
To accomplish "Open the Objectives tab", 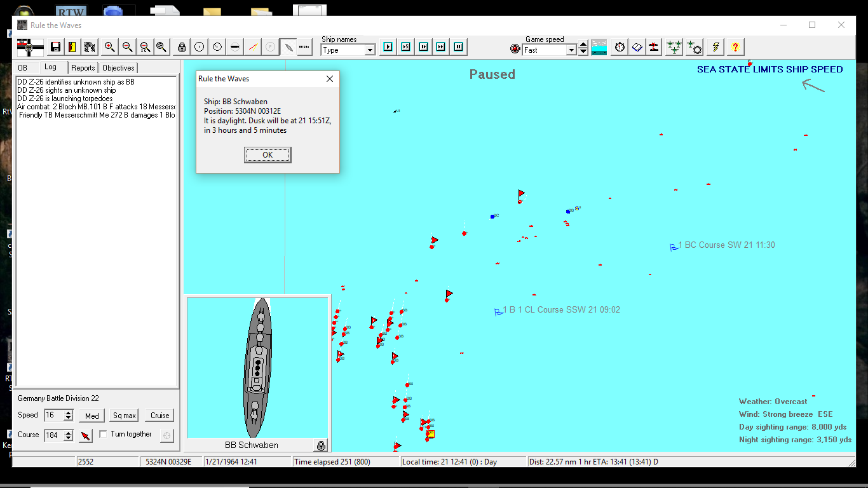I will [x=118, y=68].
